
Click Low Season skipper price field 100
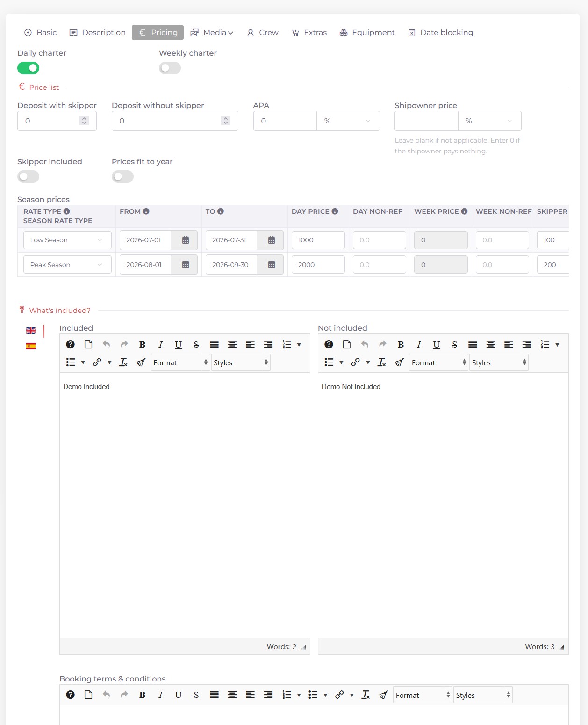[x=553, y=240]
